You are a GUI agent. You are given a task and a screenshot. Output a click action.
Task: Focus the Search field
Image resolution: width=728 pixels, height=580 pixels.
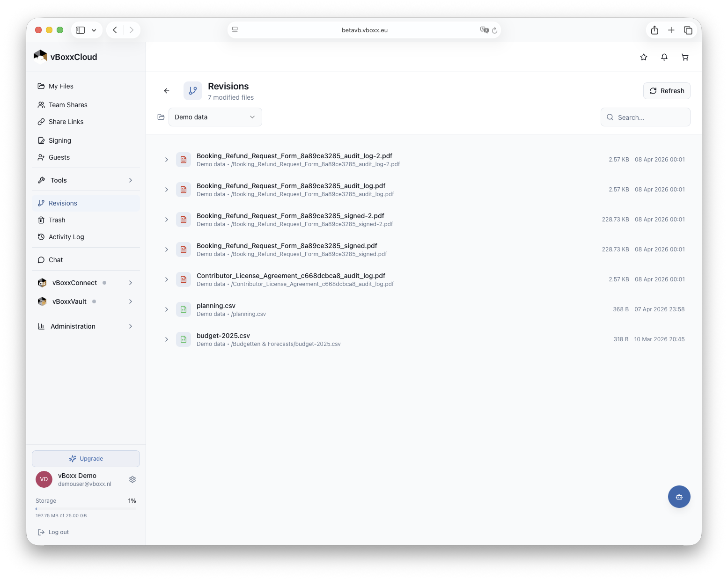[x=645, y=117]
